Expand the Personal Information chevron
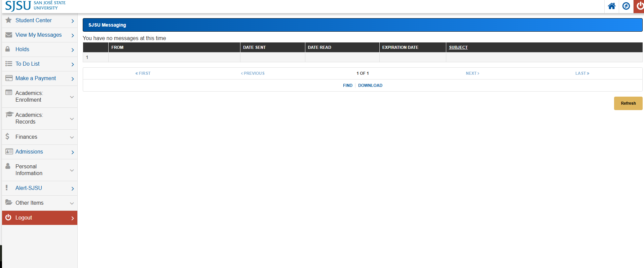 (x=72, y=170)
